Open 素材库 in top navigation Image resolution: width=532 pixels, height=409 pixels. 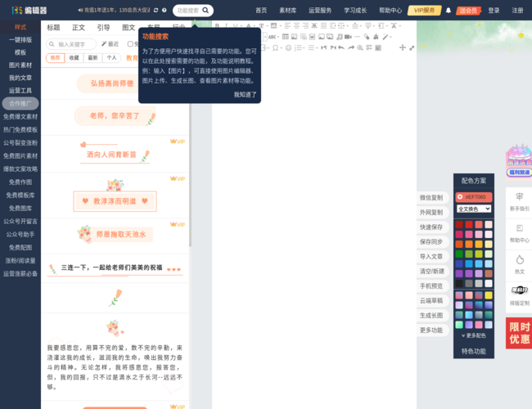pos(288,11)
